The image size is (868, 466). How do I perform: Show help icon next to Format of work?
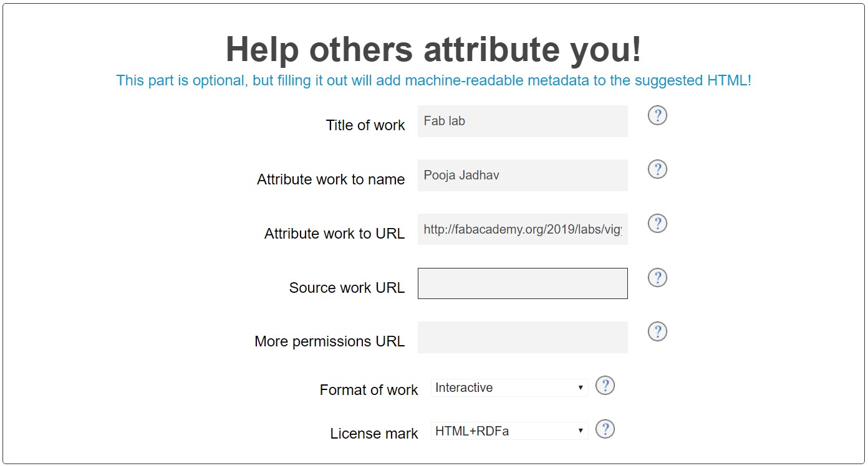point(605,386)
